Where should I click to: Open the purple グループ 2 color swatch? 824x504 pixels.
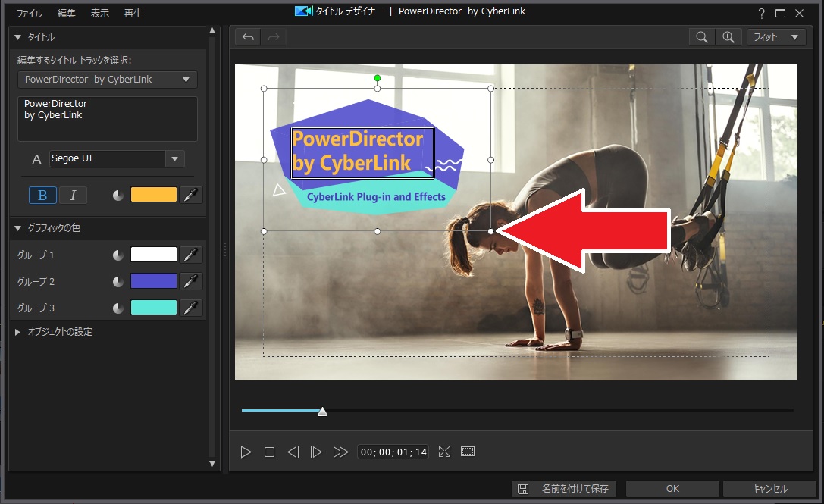(153, 281)
